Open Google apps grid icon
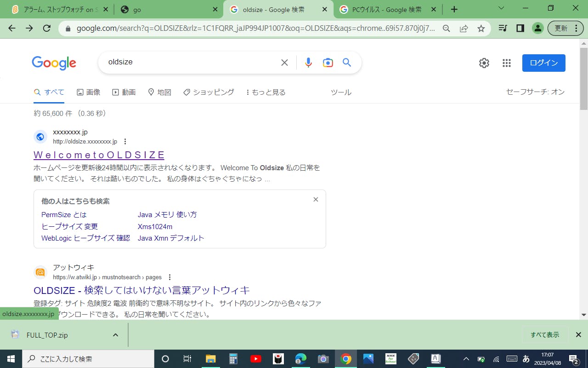The height and width of the screenshot is (368, 588). click(x=506, y=63)
